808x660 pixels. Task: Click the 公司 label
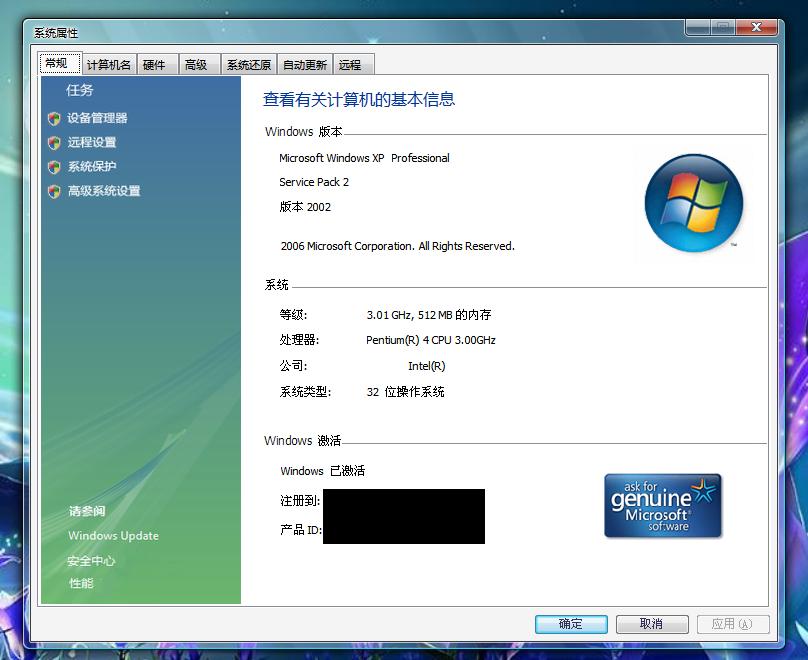[293, 366]
